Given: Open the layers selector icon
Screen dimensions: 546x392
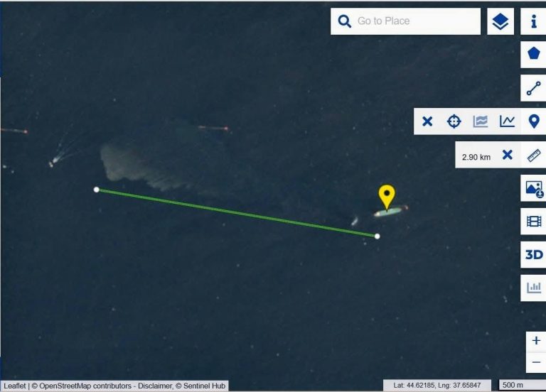Looking at the screenshot, I should coord(500,21).
